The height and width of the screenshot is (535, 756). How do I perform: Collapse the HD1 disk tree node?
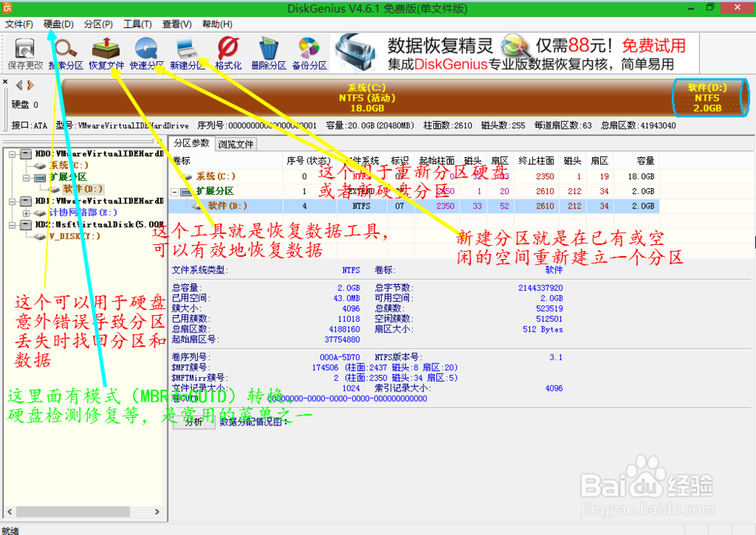tap(13, 202)
